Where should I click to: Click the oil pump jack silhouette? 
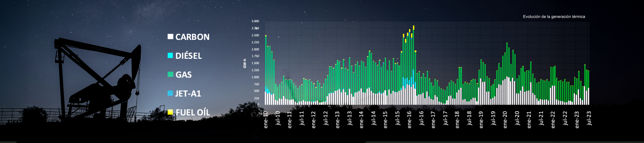click(97, 81)
